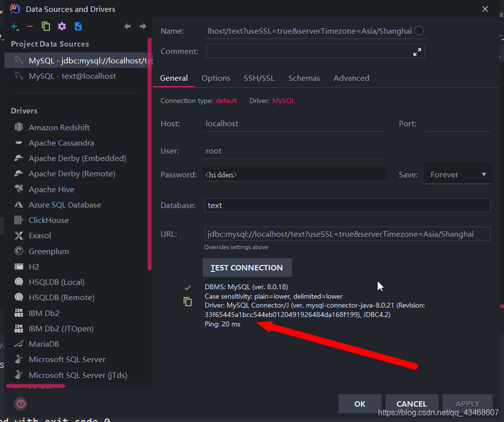Expand the Comment field editor
504x422 pixels.
coord(417,52)
